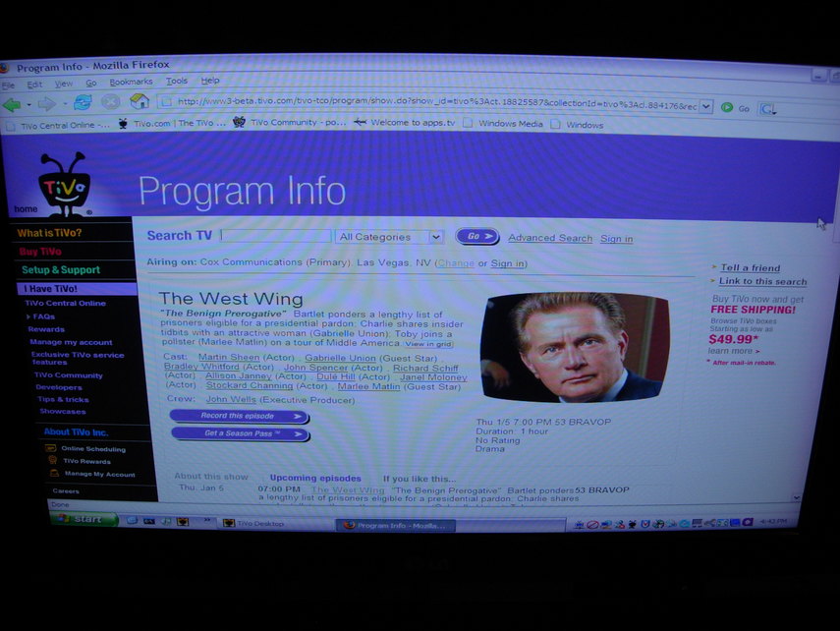The image size is (840, 631).
Task: Switch to Program Info Firefox taskbar button
Action: coord(396,526)
